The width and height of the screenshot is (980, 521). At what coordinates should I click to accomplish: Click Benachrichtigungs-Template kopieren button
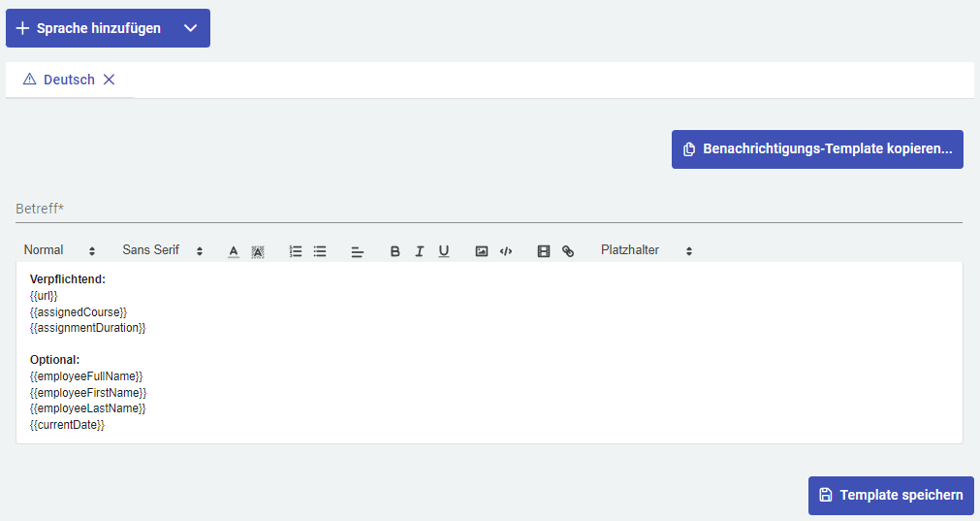pos(817,149)
